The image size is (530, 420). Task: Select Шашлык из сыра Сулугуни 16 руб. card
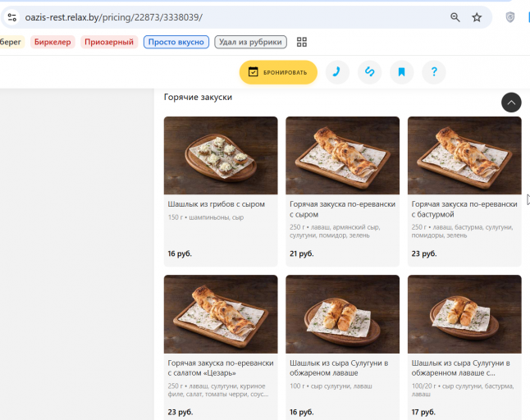click(342, 347)
